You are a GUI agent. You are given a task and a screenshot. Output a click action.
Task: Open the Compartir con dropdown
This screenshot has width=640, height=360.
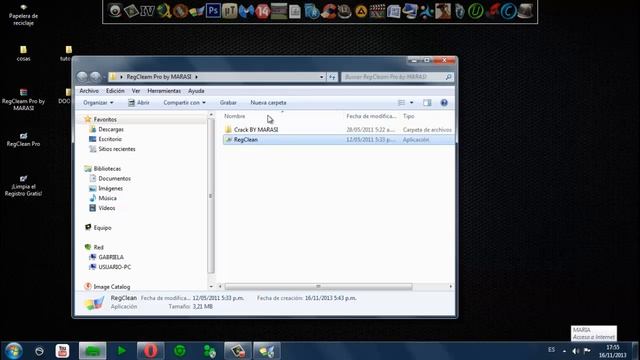click(x=184, y=103)
